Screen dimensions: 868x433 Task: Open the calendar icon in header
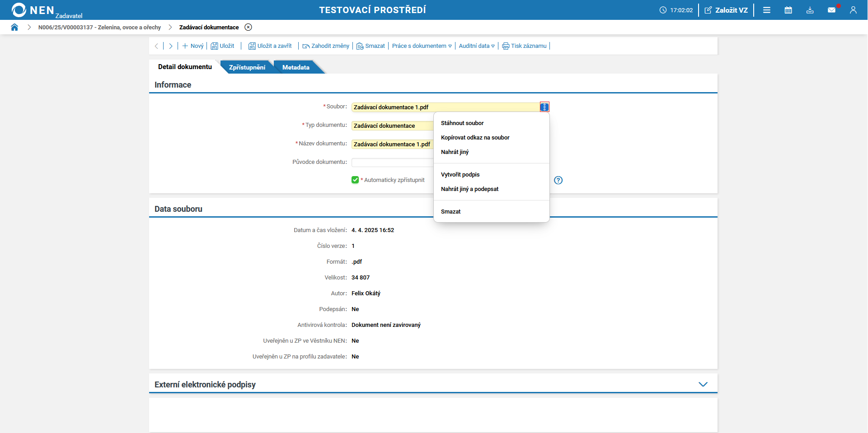click(x=788, y=10)
